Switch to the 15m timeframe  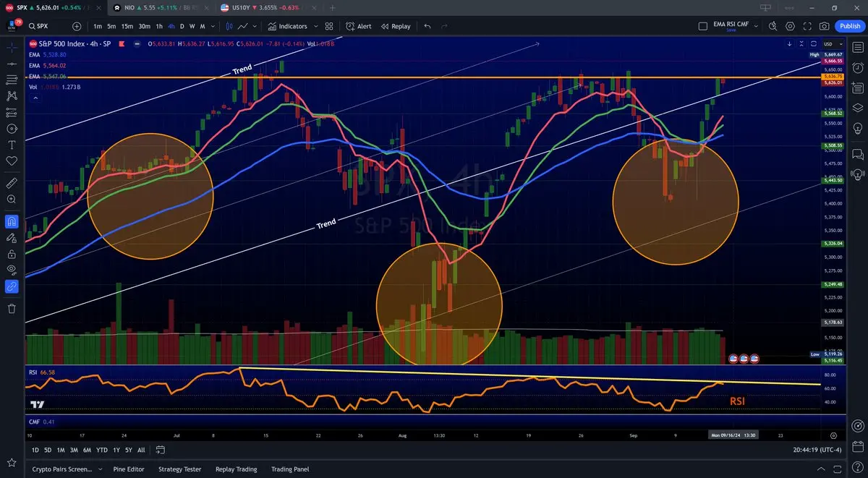coord(127,26)
